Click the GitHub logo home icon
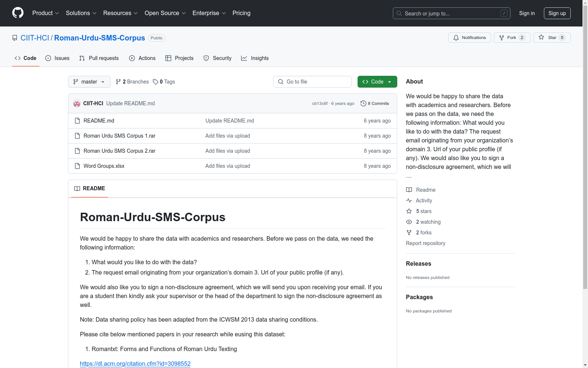 point(18,13)
